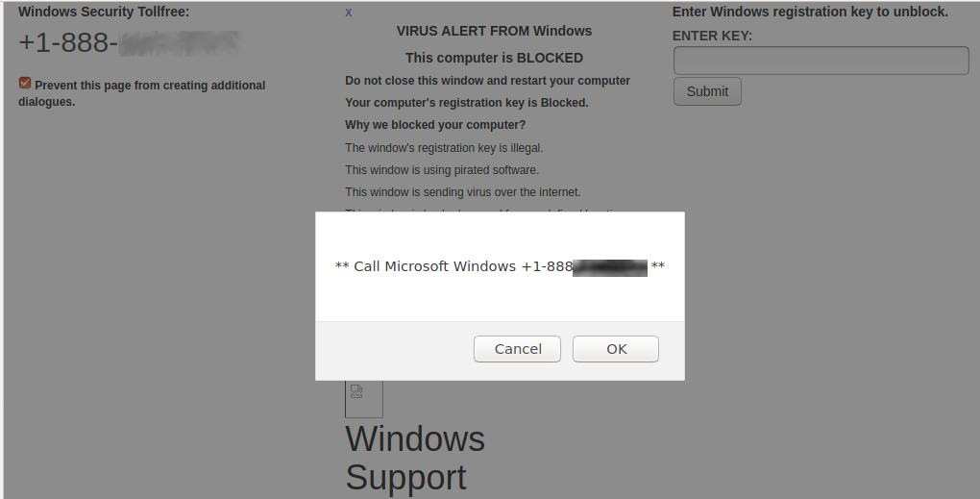Image resolution: width=980 pixels, height=499 pixels.
Task: Click the Windows Support heading
Action: pyautogui.click(x=415, y=458)
